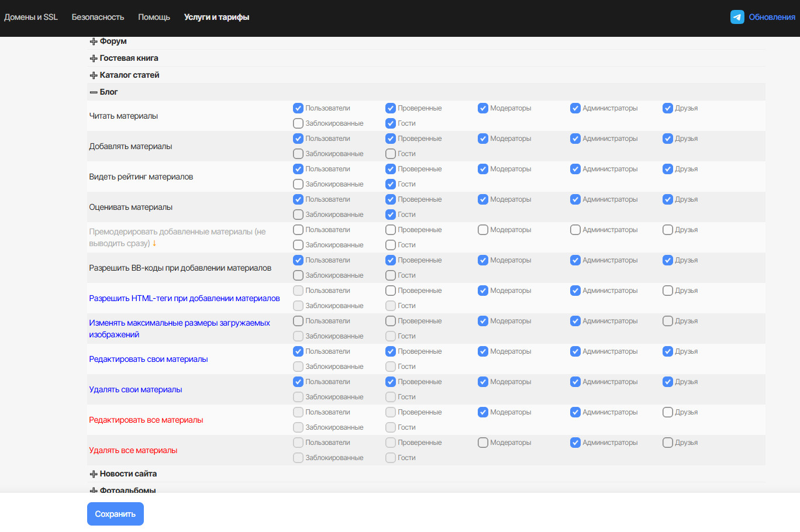Click the 'Читать материалы' row label
Screen dimensions: 800x532
pyautogui.click(x=123, y=116)
